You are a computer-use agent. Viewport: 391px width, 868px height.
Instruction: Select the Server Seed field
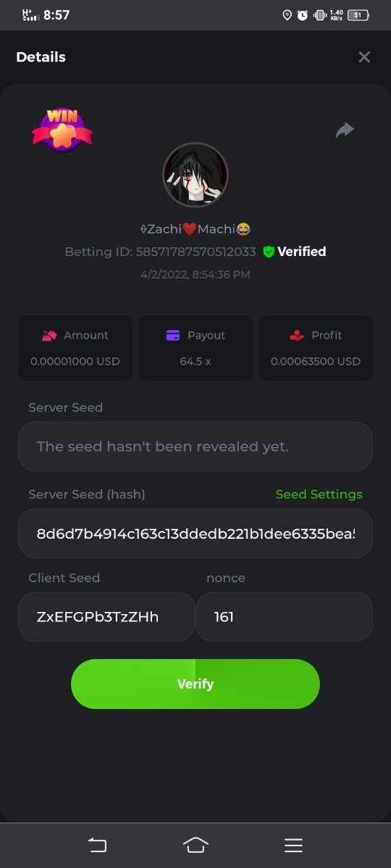coord(195,446)
